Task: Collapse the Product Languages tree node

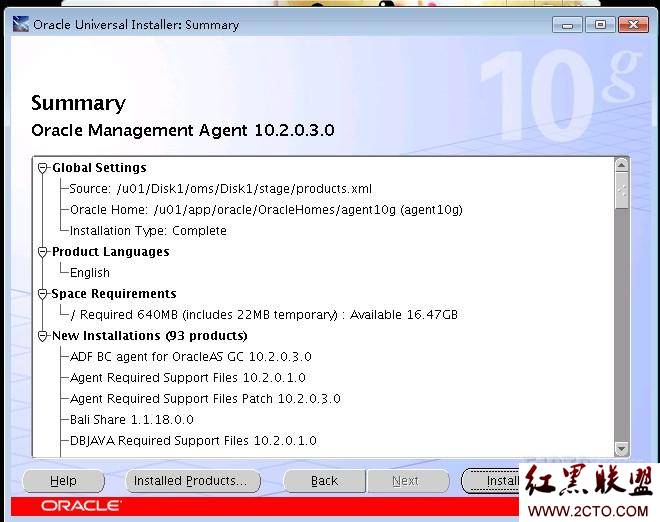Action: pos(43,252)
